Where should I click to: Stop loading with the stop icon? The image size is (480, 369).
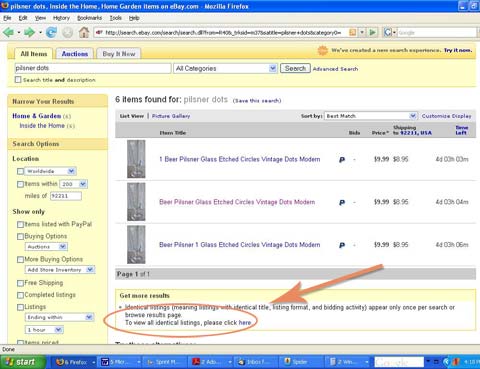coord(68,32)
